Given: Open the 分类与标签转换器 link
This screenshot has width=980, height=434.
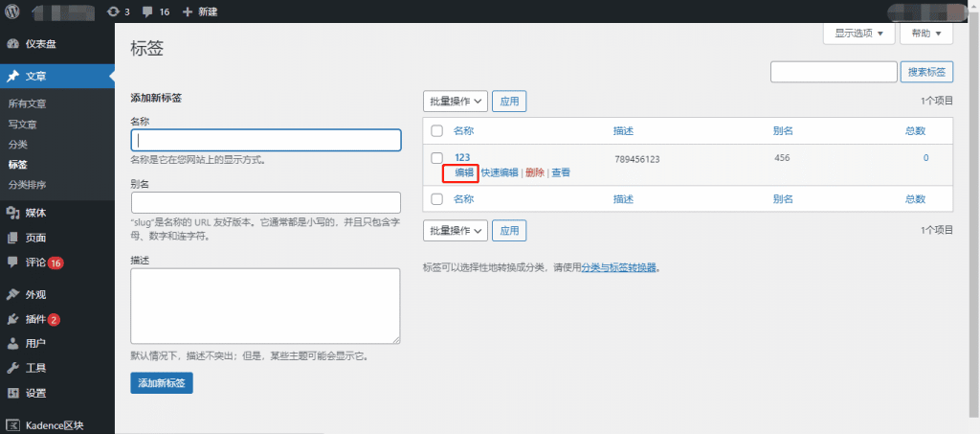Looking at the screenshot, I should 619,267.
